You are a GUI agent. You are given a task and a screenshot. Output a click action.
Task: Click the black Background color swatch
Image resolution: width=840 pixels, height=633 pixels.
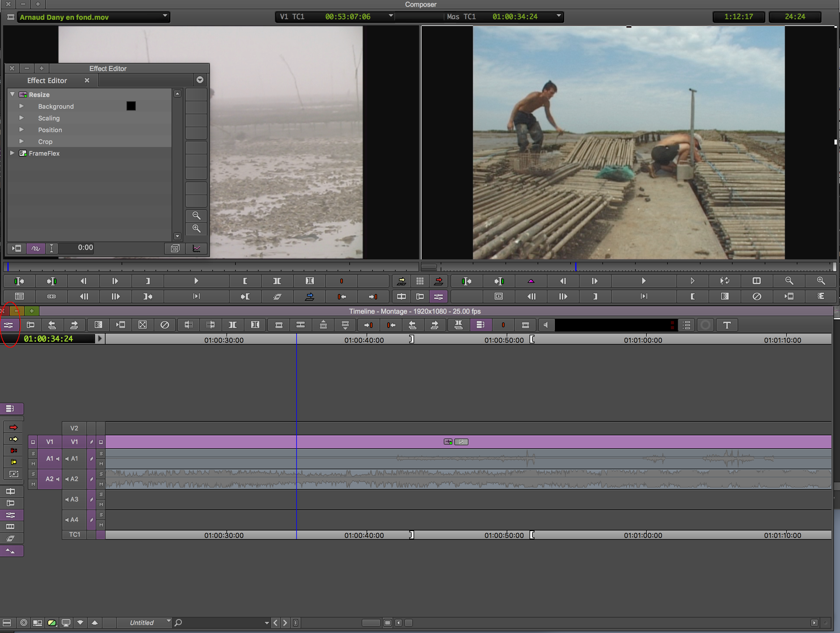(x=131, y=106)
